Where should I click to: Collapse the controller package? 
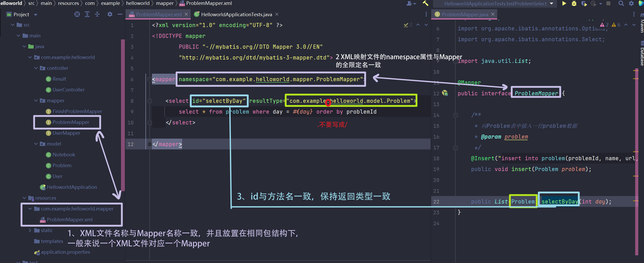click(36, 68)
